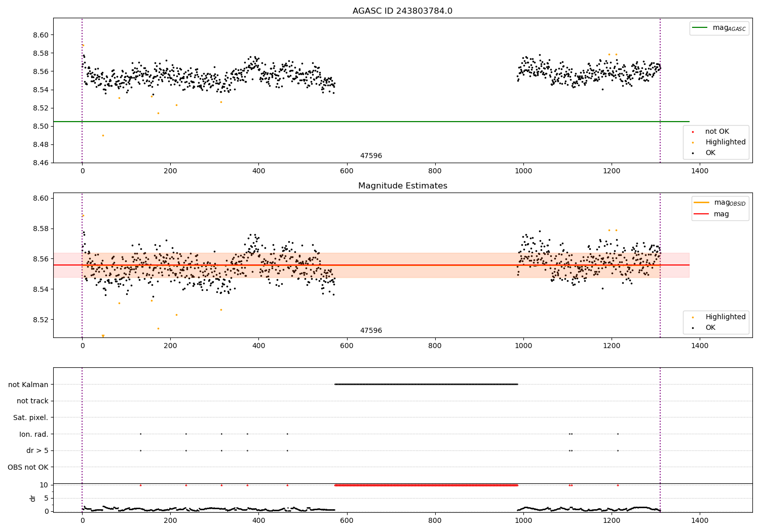Click the 'dr > 5' row label
Screen dimensions: 760x532
click(37, 451)
